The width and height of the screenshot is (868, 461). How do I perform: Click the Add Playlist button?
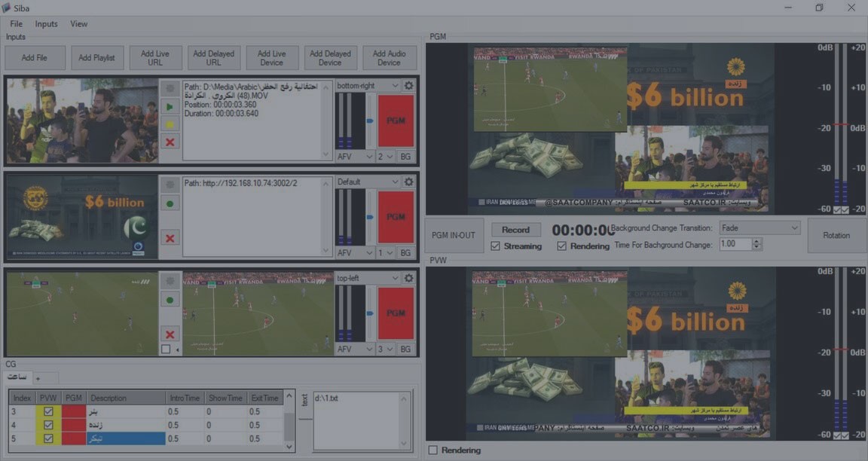click(96, 58)
